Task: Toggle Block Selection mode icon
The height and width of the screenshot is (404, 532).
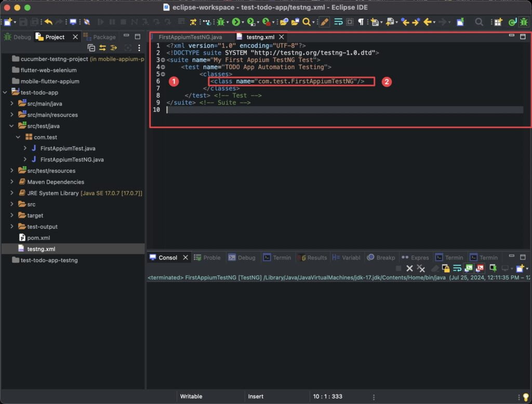Action: coord(350,22)
